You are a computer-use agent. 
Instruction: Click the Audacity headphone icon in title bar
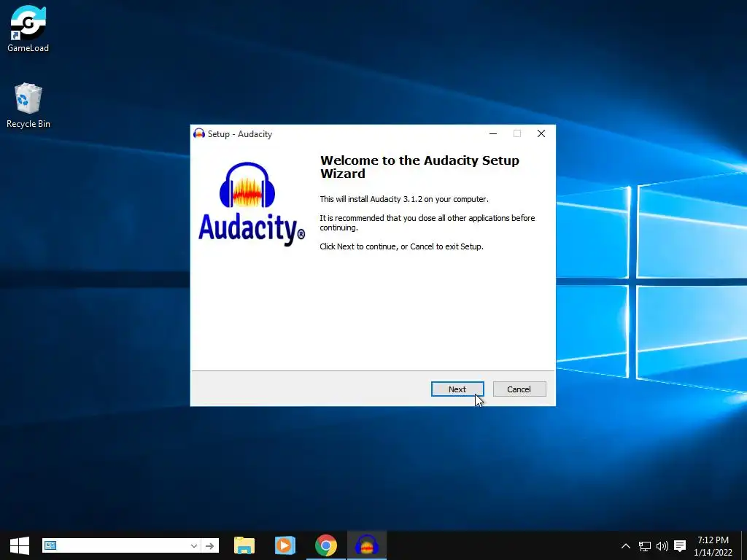pyautogui.click(x=199, y=134)
